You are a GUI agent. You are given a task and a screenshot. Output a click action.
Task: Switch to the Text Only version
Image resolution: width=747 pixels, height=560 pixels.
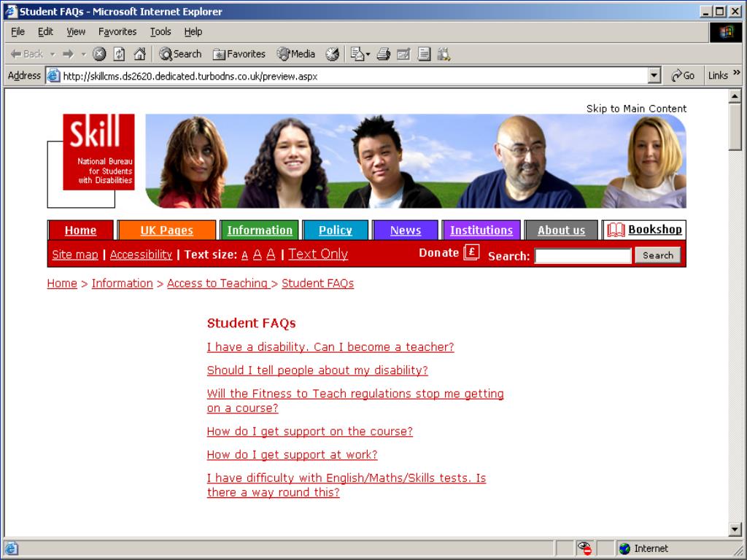click(x=318, y=254)
